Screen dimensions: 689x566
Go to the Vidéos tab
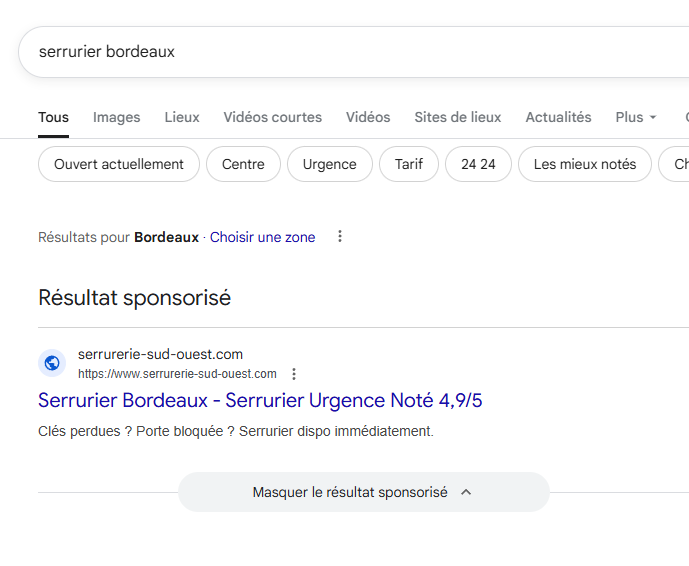tap(368, 117)
